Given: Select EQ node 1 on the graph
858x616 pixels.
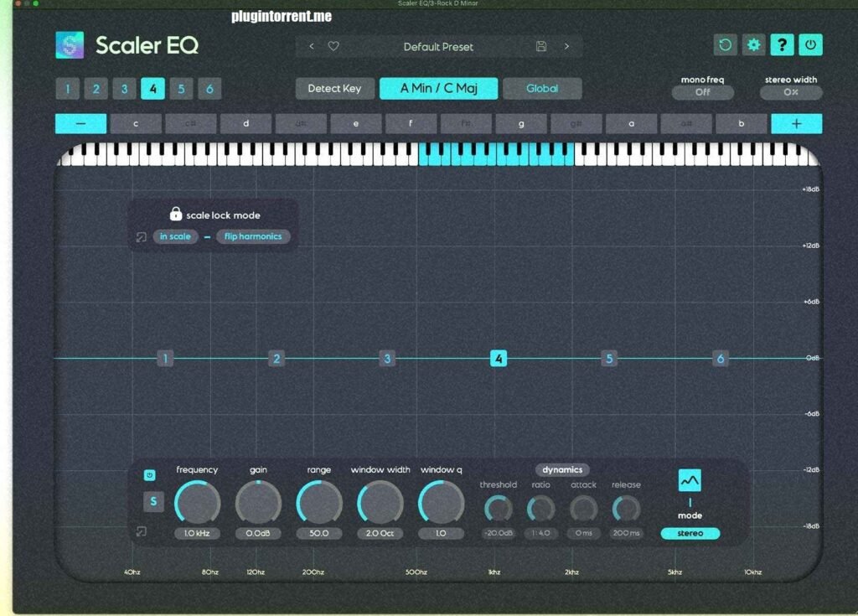Looking at the screenshot, I should click(x=165, y=359).
